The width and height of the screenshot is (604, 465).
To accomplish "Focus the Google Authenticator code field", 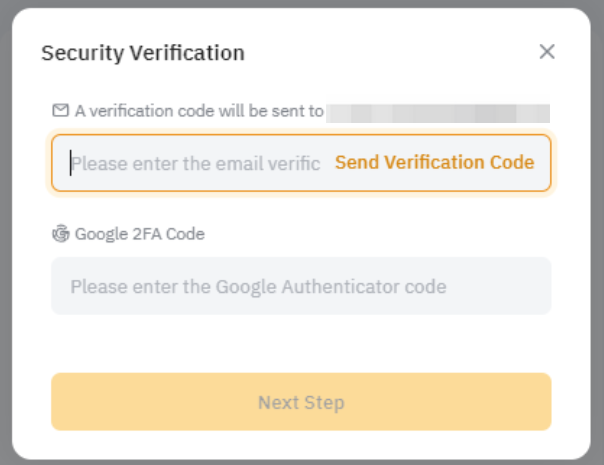I will click(300, 287).
